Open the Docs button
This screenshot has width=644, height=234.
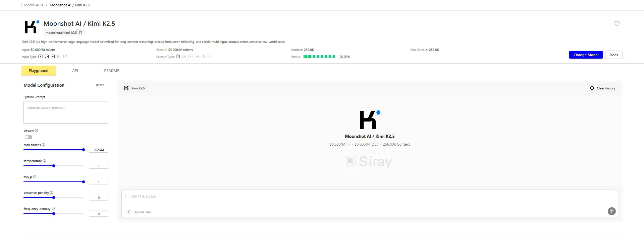click(614, 55)
